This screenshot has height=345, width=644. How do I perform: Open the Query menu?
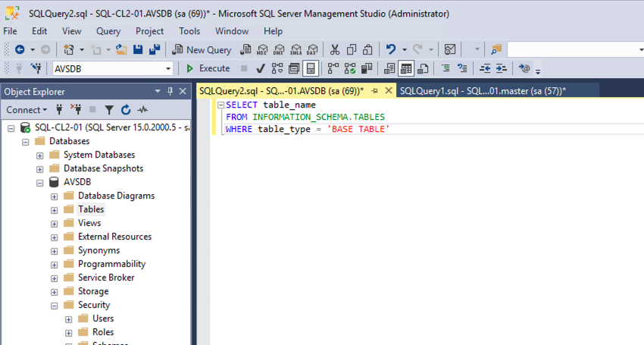click(x=108, y=31)
